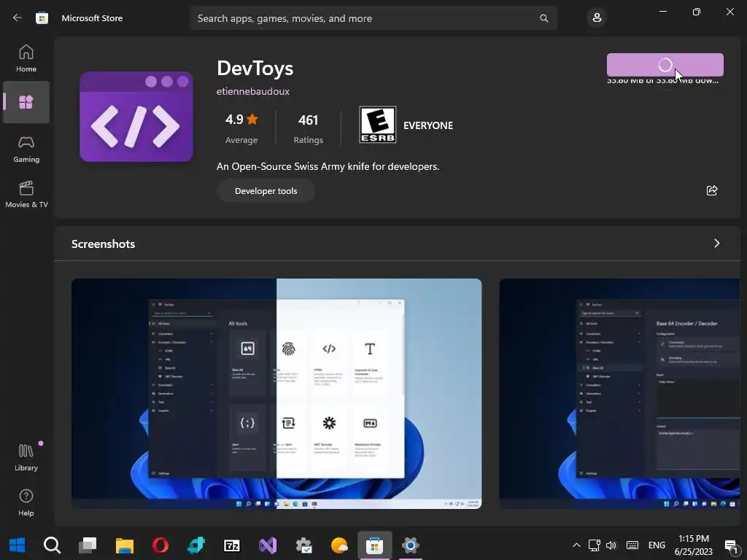Click the install progress button
The width and height of the screenshot is (747, 560).
click(x=665, y=65)
